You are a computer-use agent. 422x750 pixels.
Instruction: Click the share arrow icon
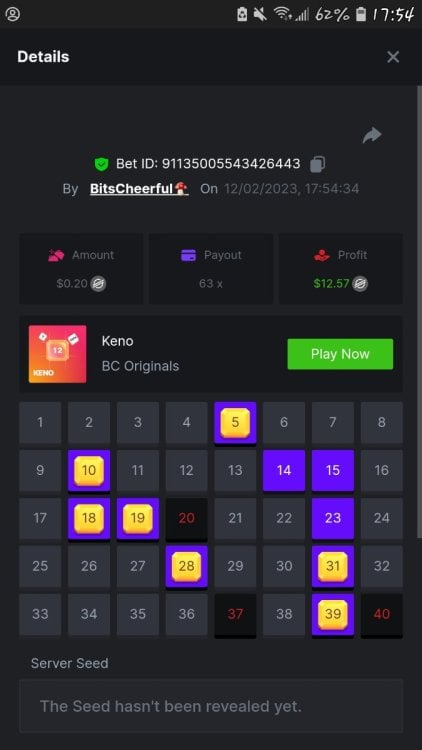tap(372, 135)
